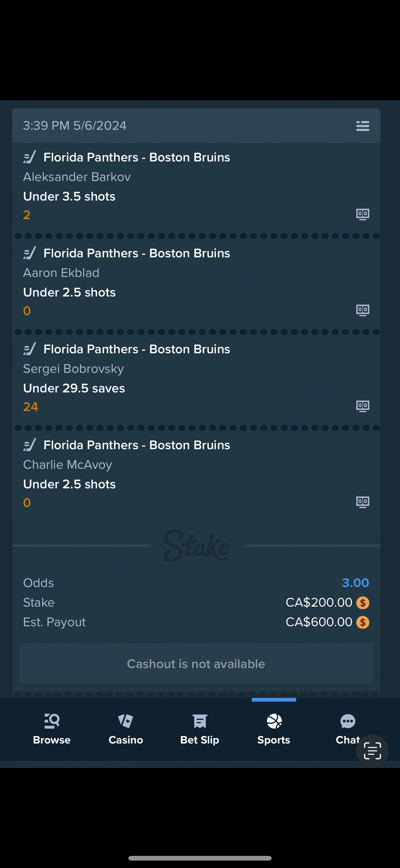Open Florida Panthers - Boston Bruins match for Bobrovsky

[137, 350]
